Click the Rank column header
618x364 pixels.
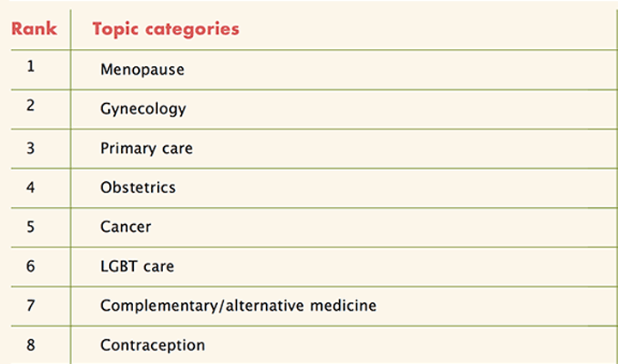(x=33, y=29)
